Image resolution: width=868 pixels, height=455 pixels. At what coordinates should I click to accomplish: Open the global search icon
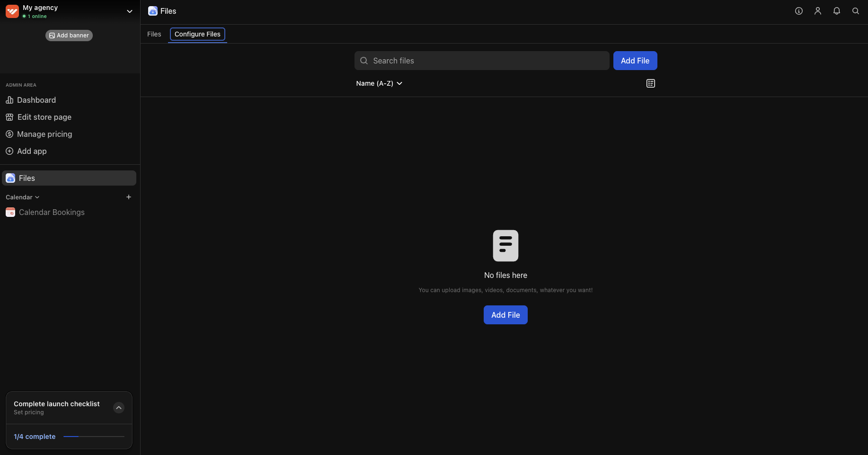[x=856, y=10]
